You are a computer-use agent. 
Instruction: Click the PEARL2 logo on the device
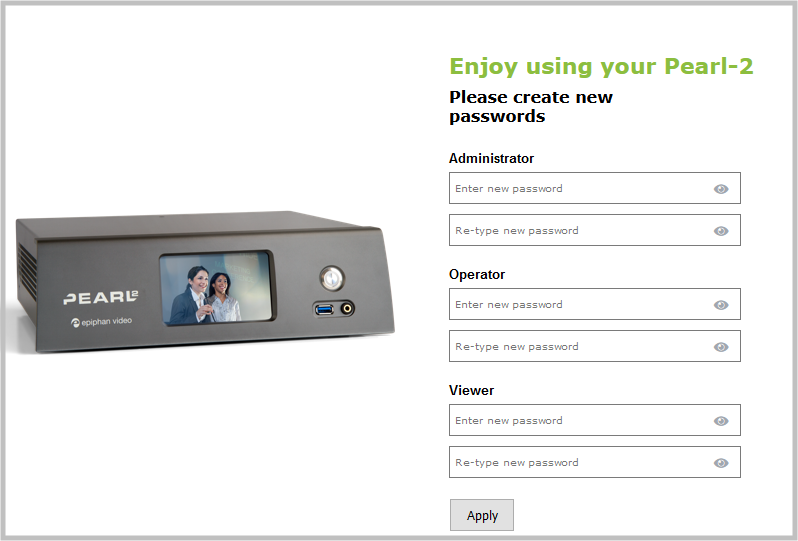(100, 298)
